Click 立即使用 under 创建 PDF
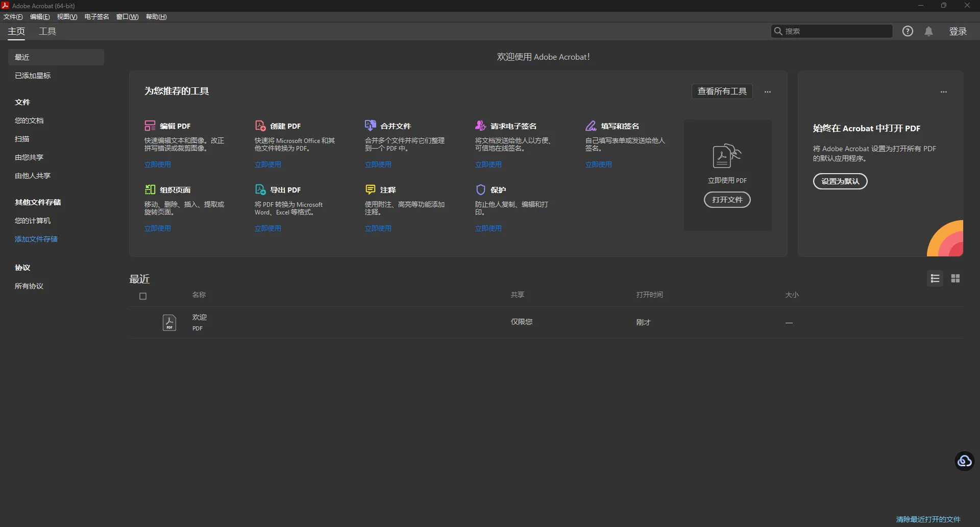The width and height of the screenshot is (980, 527). (x=268, y=164)
